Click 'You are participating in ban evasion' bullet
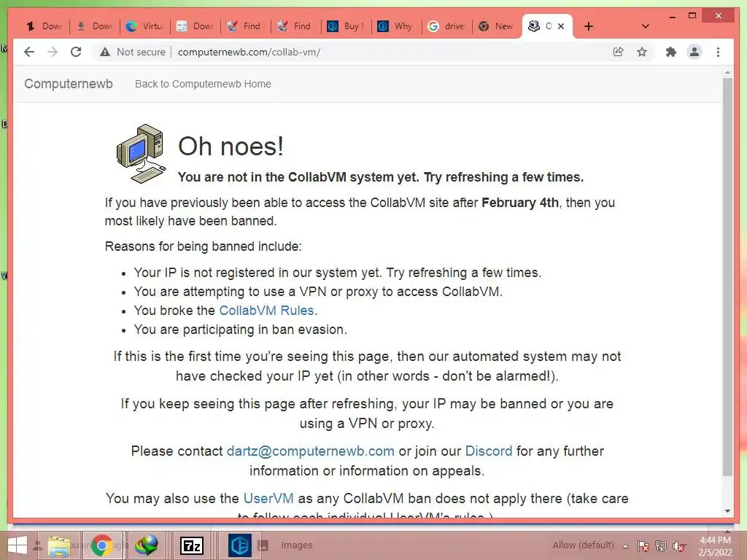 [x=240, y=330]
